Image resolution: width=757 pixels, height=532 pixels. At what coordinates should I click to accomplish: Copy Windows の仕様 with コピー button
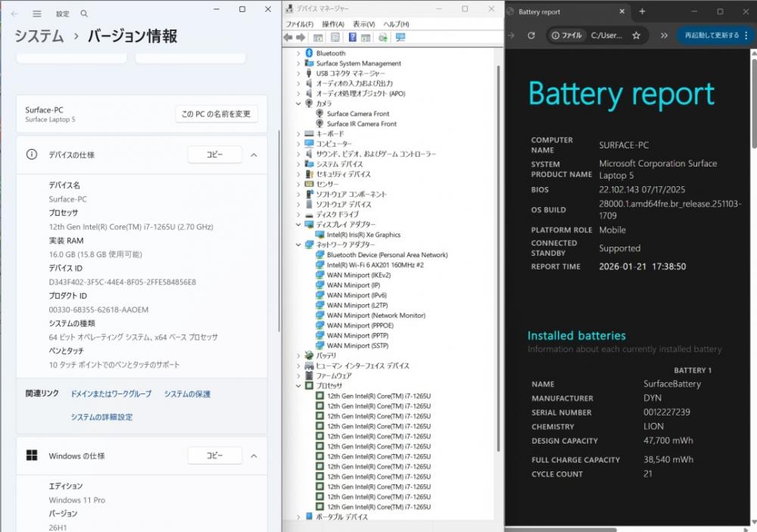click(x=215, y=456)
